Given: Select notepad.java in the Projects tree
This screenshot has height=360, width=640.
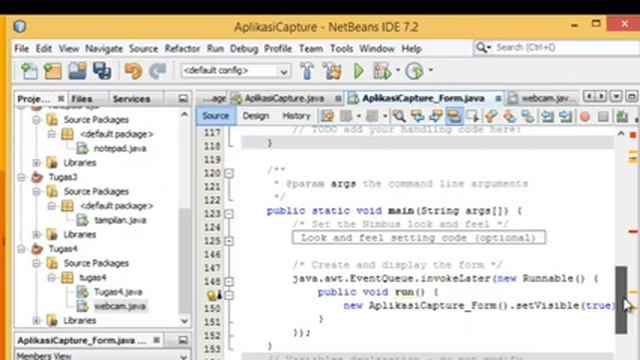Looking at the screenshot, I should coord(120,148).
